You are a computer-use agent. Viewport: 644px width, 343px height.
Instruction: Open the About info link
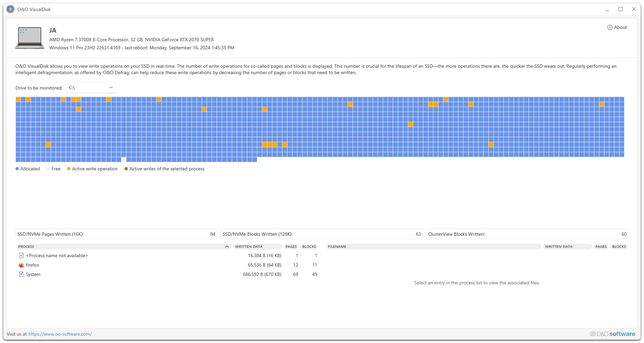[x=617, y=27]
